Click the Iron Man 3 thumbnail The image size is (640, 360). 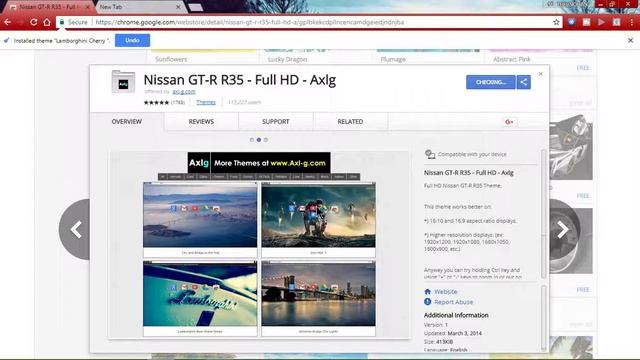[x=318, y=215]
